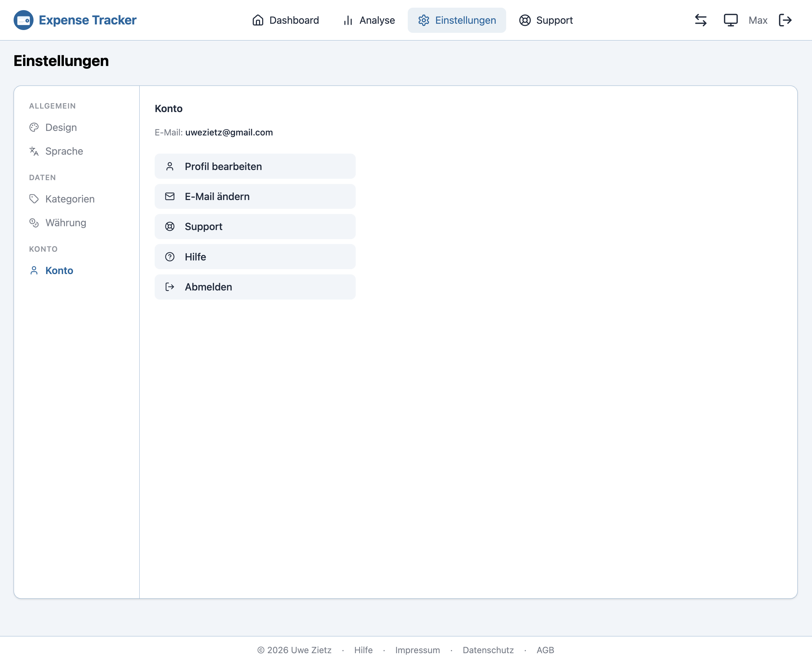Select Währung in the sidebar
The image size is (812, 664).
point(65,223)
